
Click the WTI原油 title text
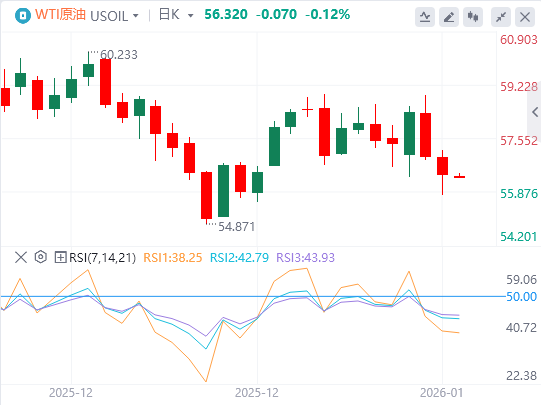point(60,15)
